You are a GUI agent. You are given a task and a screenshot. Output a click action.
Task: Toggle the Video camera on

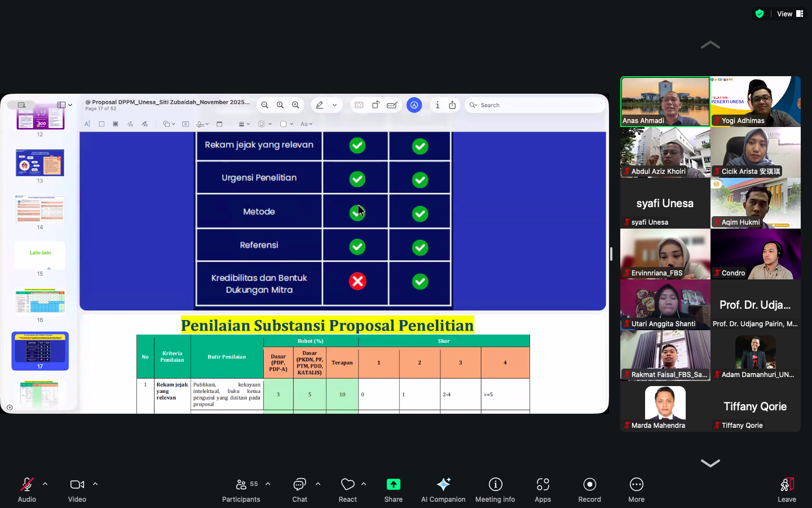coord(77,489)
